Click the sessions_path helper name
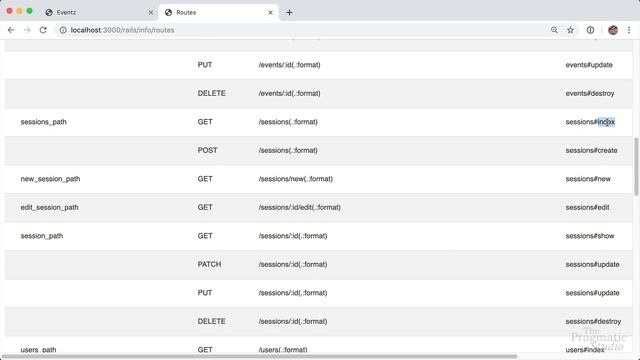Screen dimensions: 640x360 (x=43, y=122)
